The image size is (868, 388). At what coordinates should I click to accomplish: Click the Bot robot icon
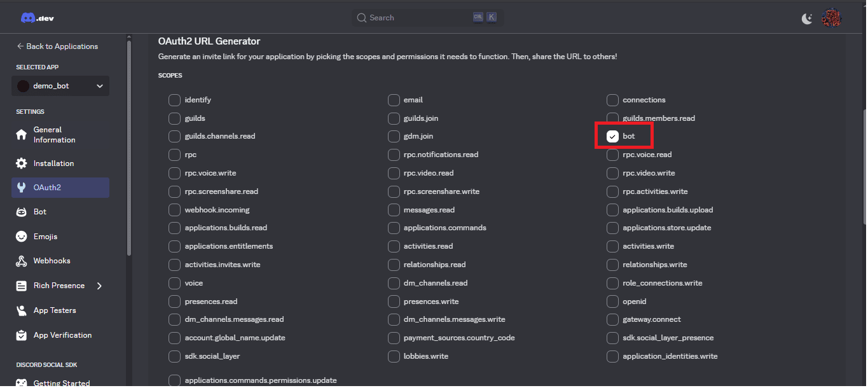[x=22, y=212]
